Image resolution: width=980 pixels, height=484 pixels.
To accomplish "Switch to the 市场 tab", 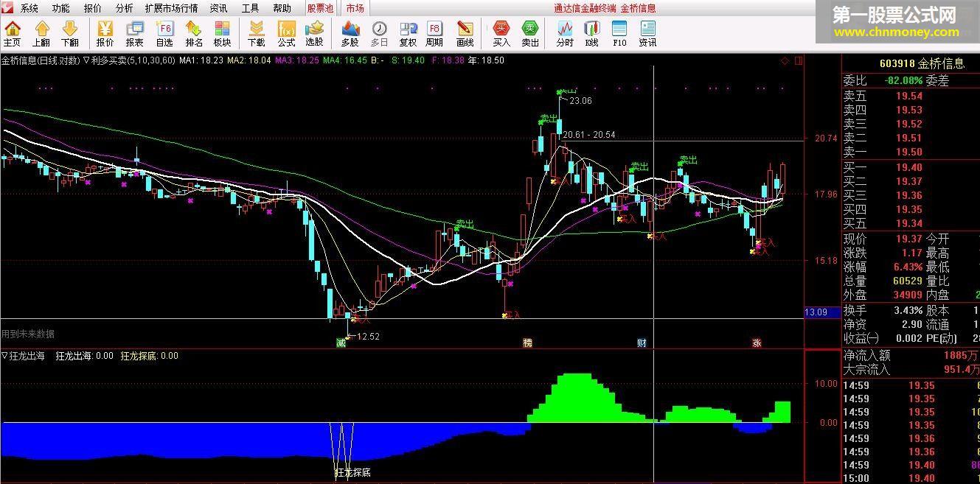I will pos(355,8).
